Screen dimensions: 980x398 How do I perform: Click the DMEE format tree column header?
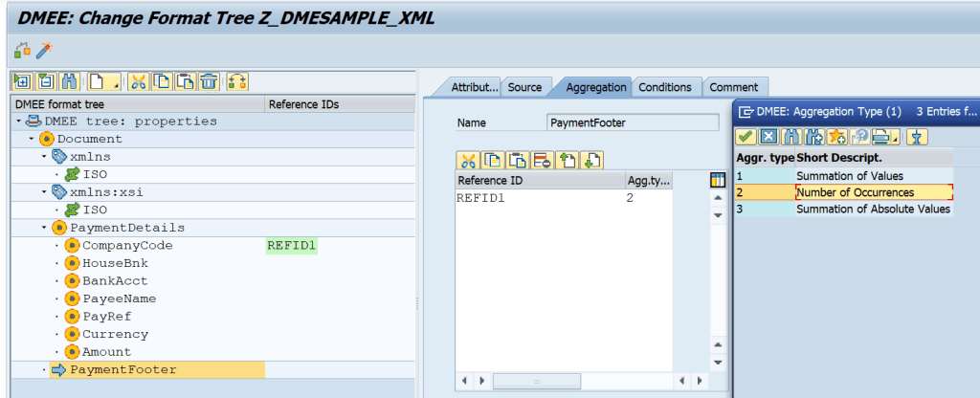138,104
